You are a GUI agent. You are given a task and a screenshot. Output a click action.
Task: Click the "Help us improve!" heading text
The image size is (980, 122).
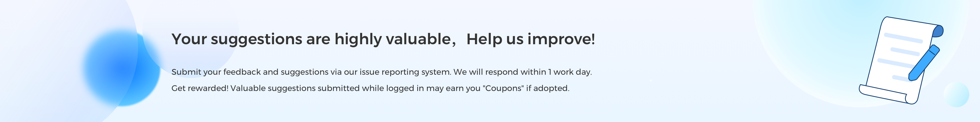(531, 39)
